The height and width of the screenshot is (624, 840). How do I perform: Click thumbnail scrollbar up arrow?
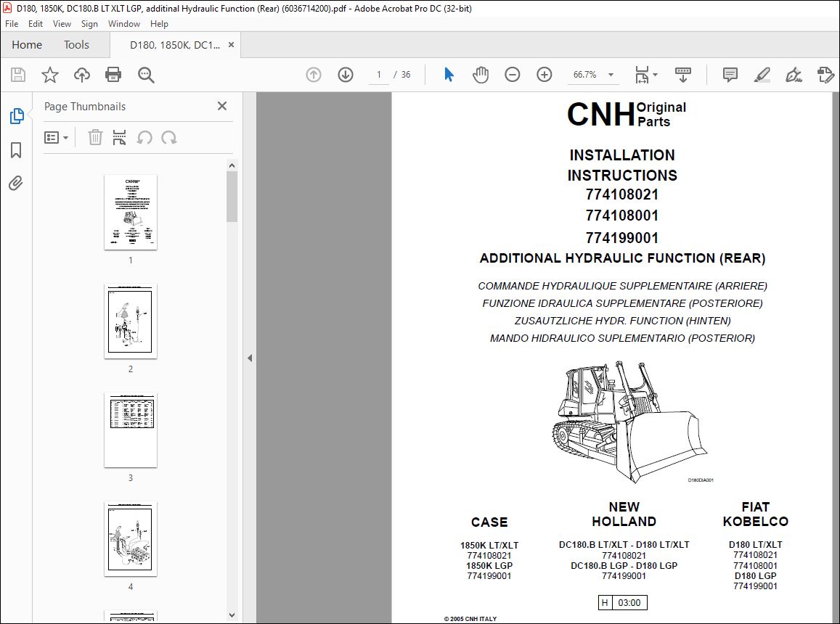[x=232, y=165]
